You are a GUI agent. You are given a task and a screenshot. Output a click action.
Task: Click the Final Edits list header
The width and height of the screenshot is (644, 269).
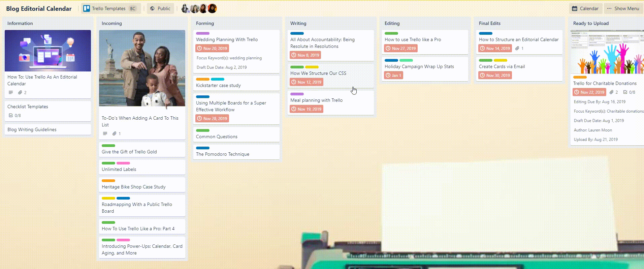(x=490, y=23)
